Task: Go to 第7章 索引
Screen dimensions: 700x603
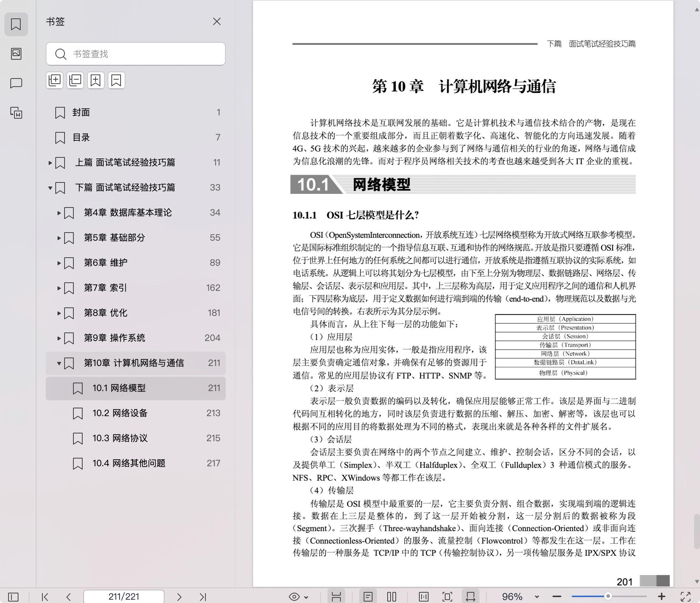Action: pyautogui.click(x=105, y=288)
